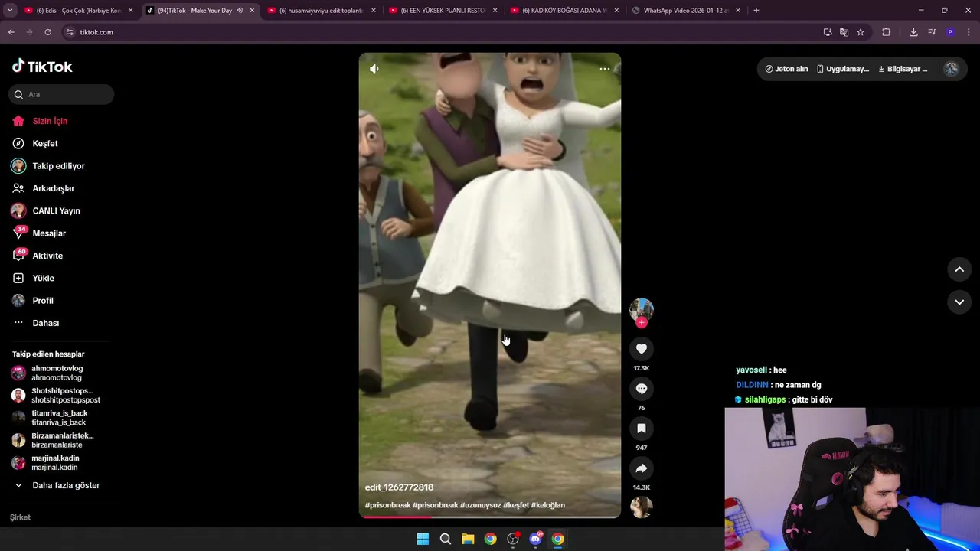This screenshot has width=980, height=551.
Task: Open Discord from taskbar
Action: (x=535, y=539)
